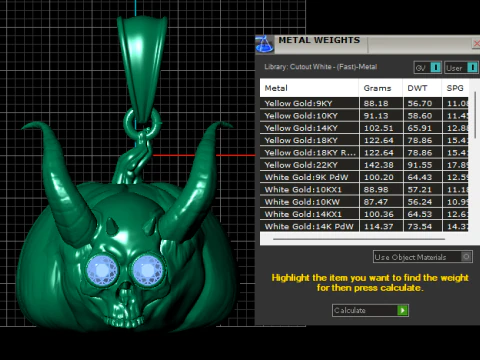Click the 102.51 grams value
This screenshot has width=480, height=360.
(x=379, y=128)
